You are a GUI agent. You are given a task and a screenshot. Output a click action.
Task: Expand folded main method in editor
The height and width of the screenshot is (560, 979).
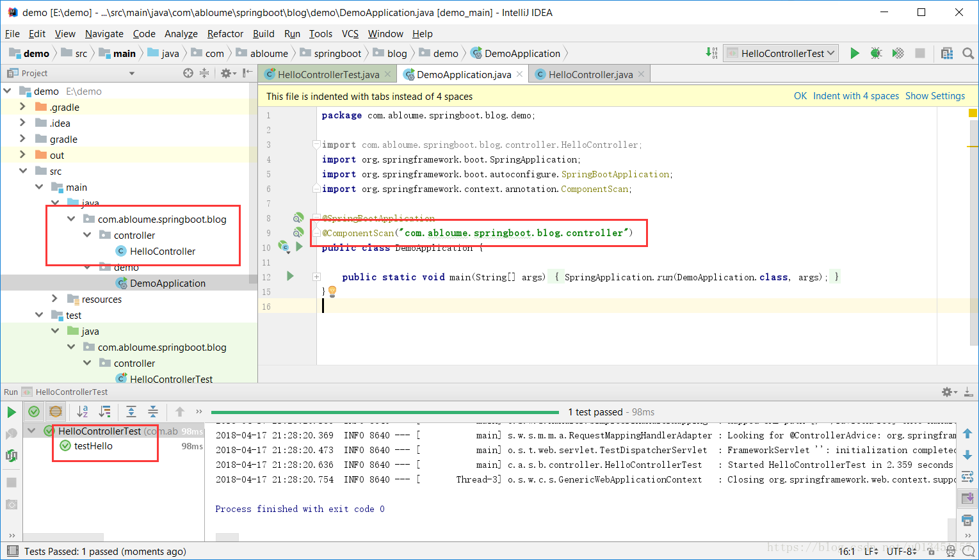click(316, 277)
